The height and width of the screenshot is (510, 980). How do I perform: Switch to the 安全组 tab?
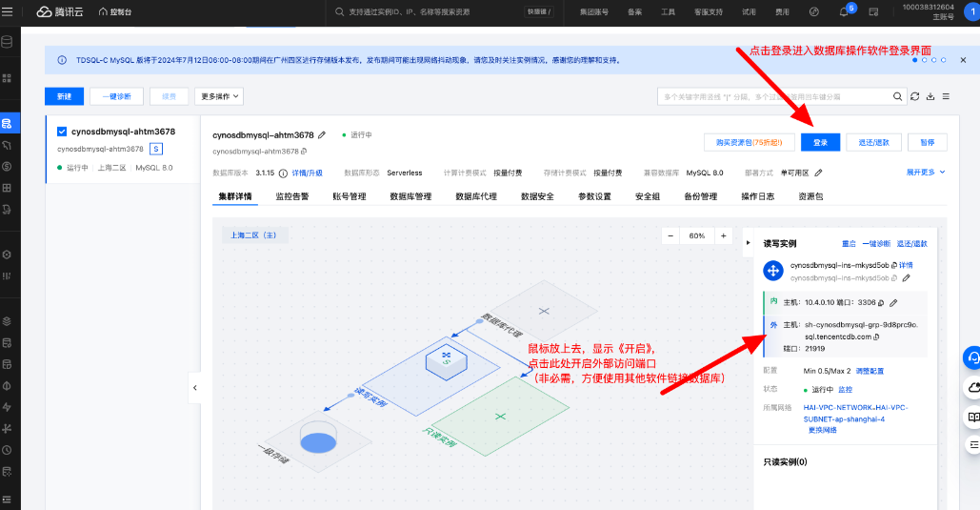coord(648,196)
